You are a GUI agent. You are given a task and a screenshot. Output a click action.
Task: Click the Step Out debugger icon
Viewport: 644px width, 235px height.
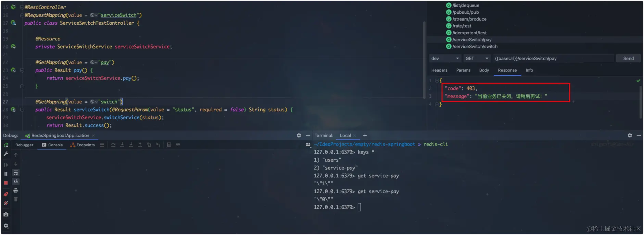[x=140, y=145]
